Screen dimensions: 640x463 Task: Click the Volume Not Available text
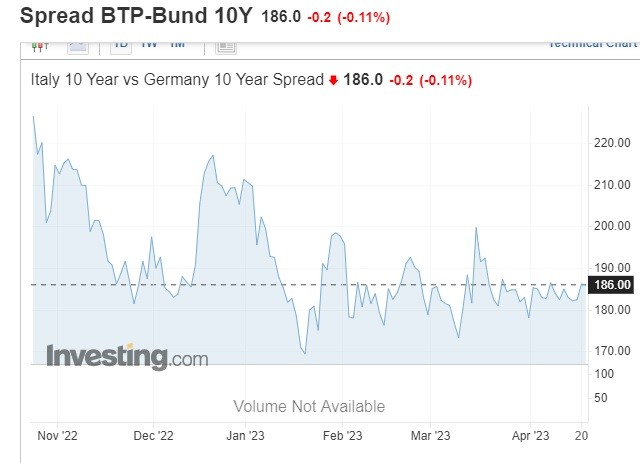pos(309,406)
